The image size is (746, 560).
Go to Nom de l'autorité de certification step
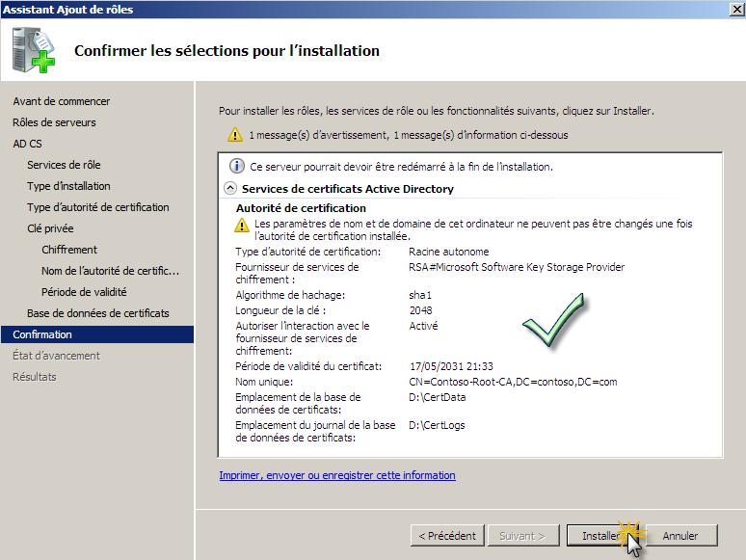(111, 271)
